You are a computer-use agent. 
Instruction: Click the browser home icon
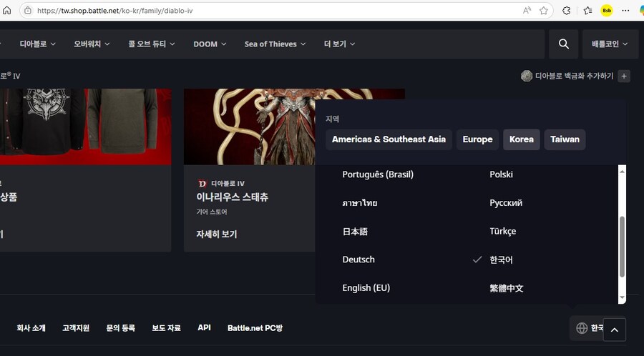tap(7, 11)
